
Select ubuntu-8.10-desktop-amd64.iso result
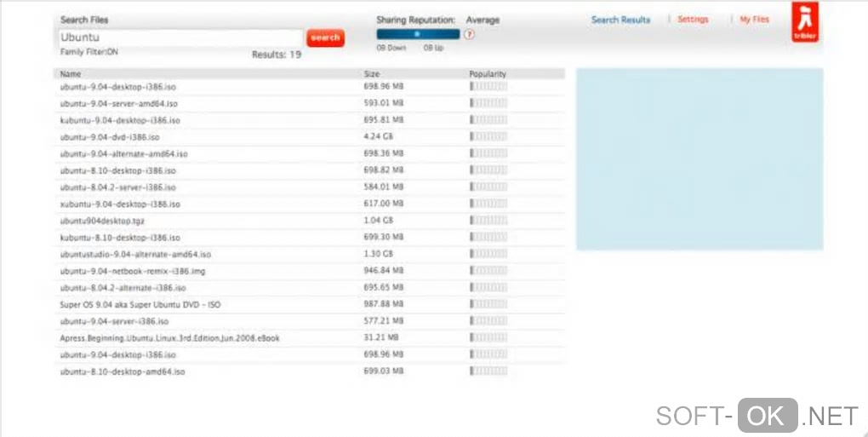pyautogui.click(x=309, y=371)
